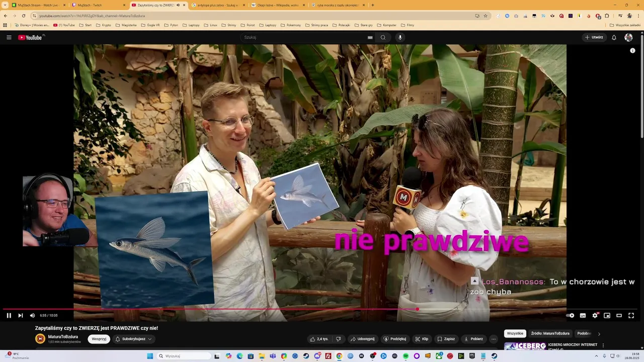Screen dimensions: 644x362
Task: Open a new browser tab
Action: 373,5
